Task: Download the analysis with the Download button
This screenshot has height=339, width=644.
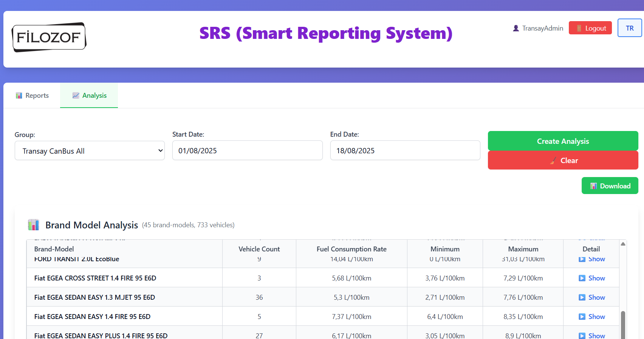Action: pos(610,186)
